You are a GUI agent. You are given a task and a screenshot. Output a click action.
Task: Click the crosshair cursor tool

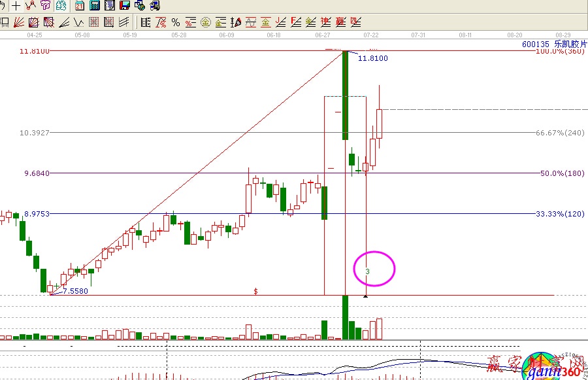click(16, 6)
